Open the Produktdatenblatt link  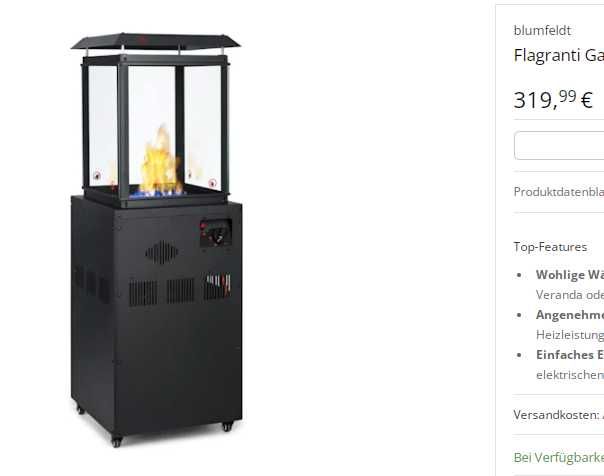559,192
